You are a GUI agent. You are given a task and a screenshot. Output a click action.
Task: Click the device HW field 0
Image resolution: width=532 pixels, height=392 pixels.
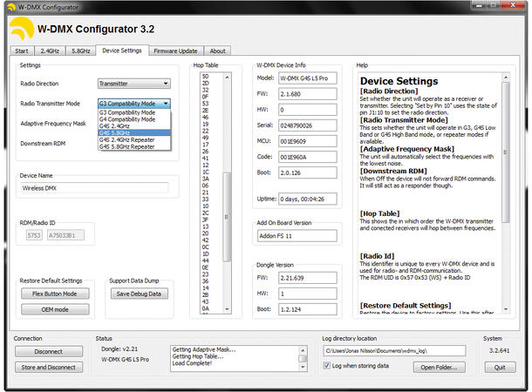(308, 110)
